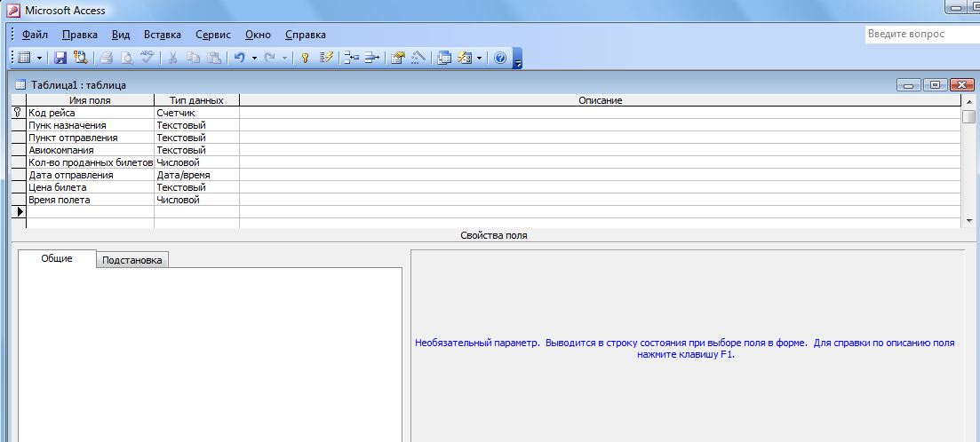Select the 'Авиокомпания' field name cell
980x442 pixels.
tap(90, 150)
